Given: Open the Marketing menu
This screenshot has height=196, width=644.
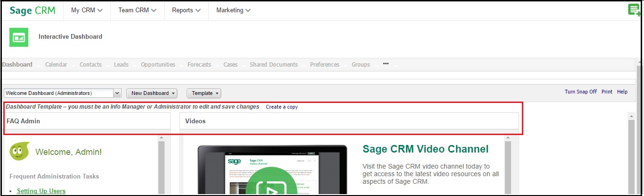Looking at the screenshot, I should pos(233,10).
